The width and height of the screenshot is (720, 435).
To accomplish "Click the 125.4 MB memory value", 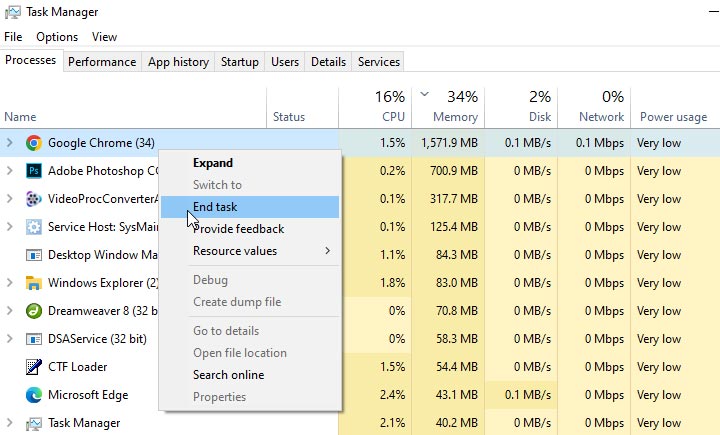I will pyautogui.click(x=454, y=227).
